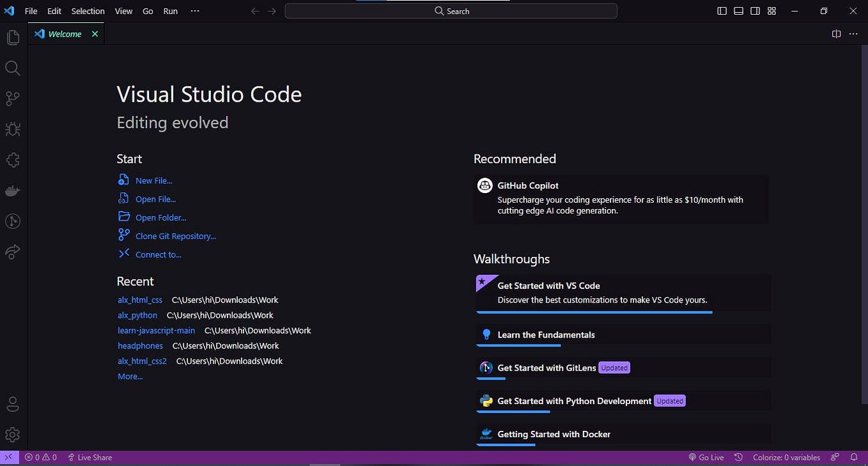Open the alx_python recent project
Viewport: 868px width, 466px height.
137,315
